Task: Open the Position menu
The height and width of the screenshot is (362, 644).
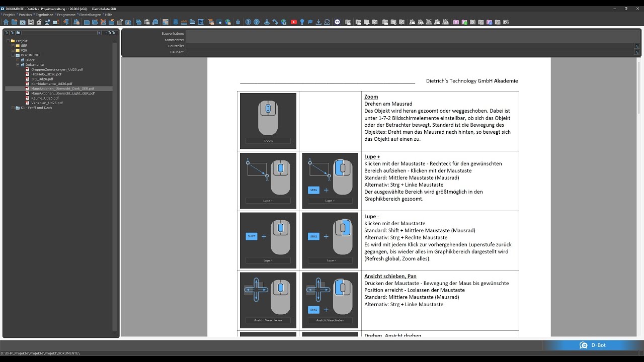Action: tap(25, 15)
